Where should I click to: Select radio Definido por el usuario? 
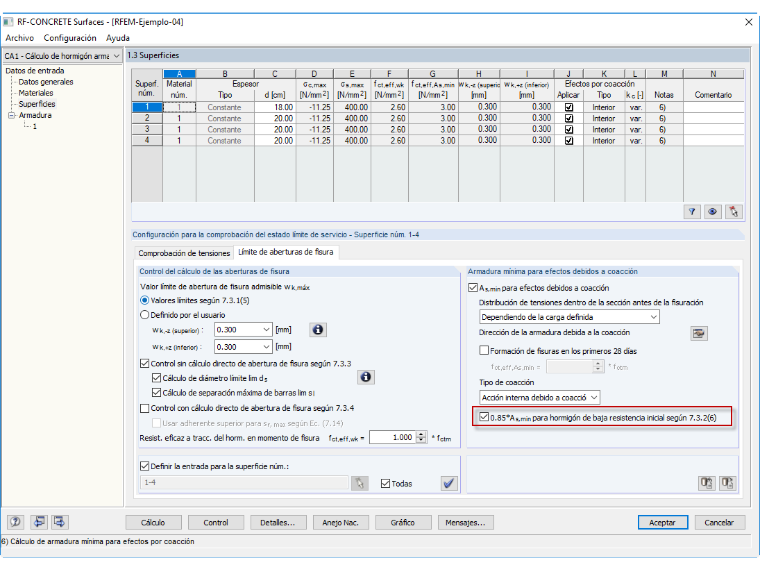click(x=144, y=315)
